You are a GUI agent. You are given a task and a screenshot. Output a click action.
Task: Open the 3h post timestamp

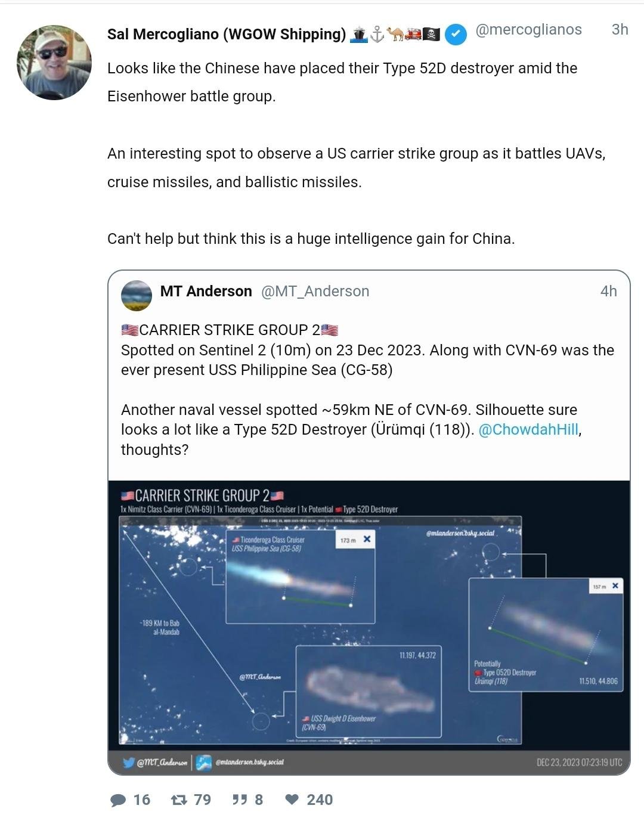click(620, 30)
